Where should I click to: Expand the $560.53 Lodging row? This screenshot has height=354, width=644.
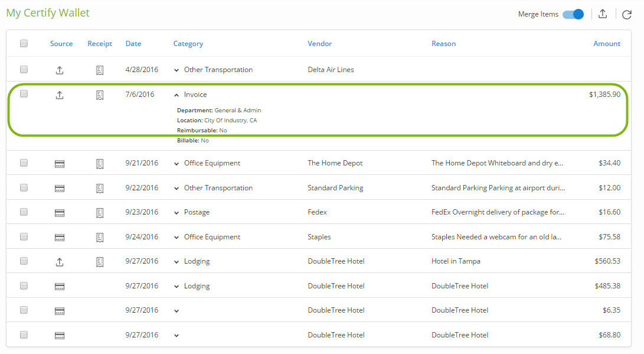click(x=176, y=262)
